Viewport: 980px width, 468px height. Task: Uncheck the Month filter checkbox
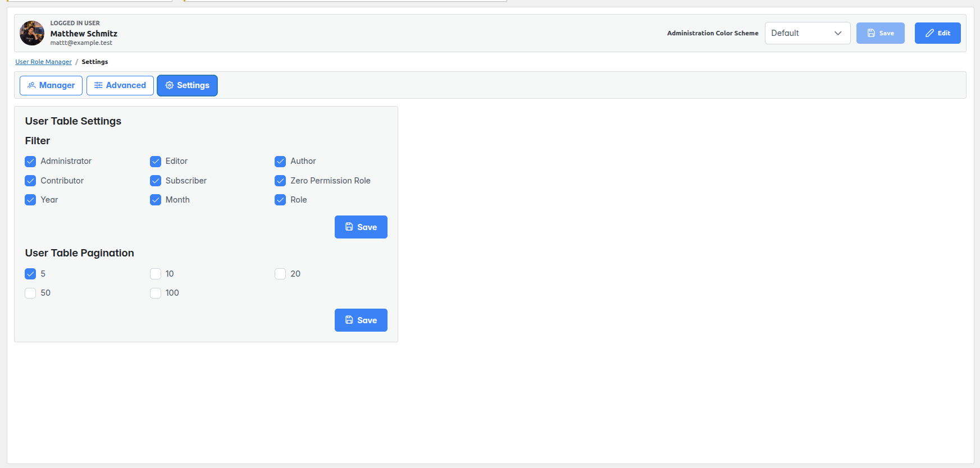pyautogui.click(x=156, y=200)
